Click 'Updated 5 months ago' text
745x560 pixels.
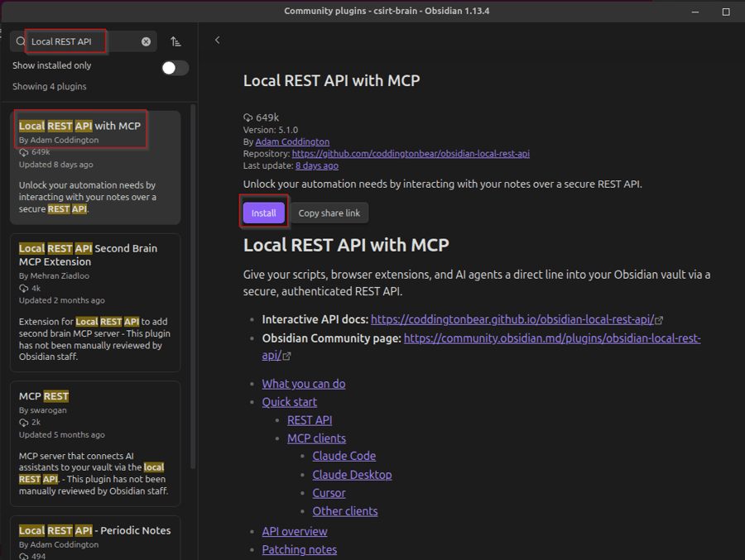(62, 434)
